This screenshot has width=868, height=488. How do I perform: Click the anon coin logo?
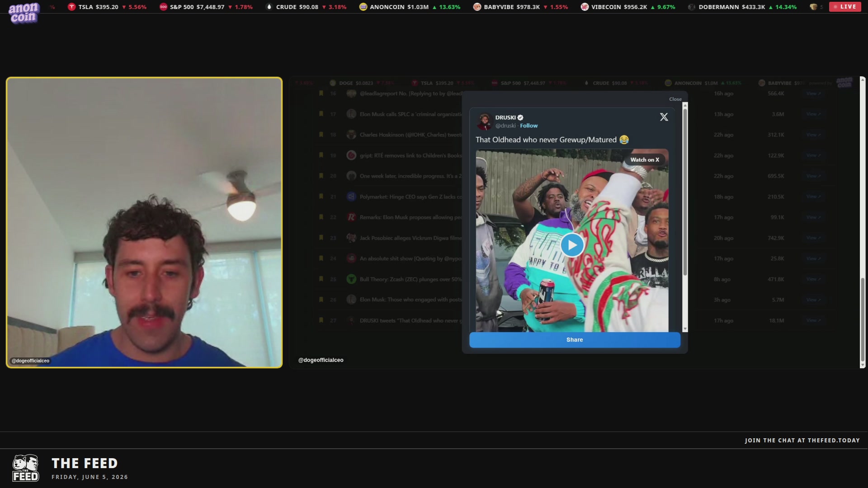[24, 13]
